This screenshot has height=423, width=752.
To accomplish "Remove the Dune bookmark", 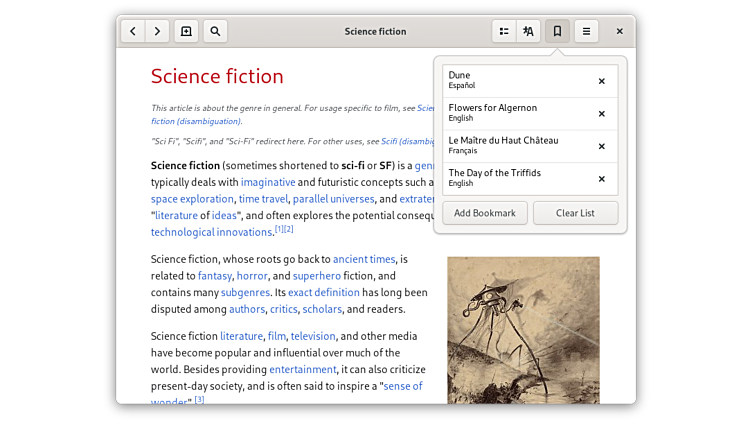I will (x=601, y=81).
